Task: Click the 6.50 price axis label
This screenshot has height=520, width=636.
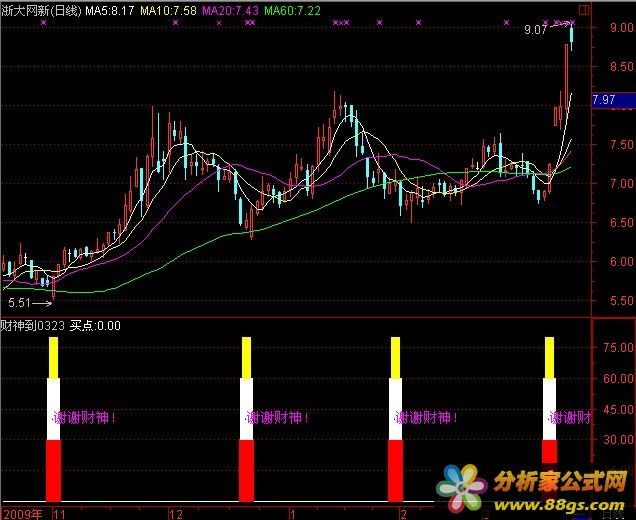Action: 622,223
